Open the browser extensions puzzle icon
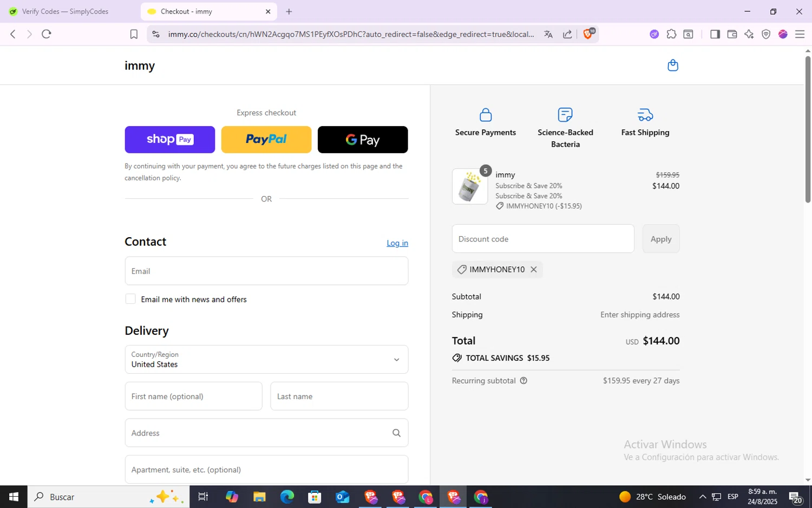 671,34
